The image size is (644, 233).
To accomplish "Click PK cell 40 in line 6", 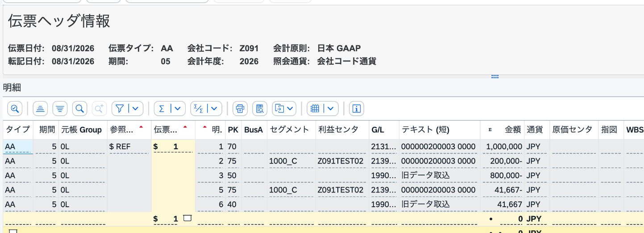I will (x=233, y=204).
